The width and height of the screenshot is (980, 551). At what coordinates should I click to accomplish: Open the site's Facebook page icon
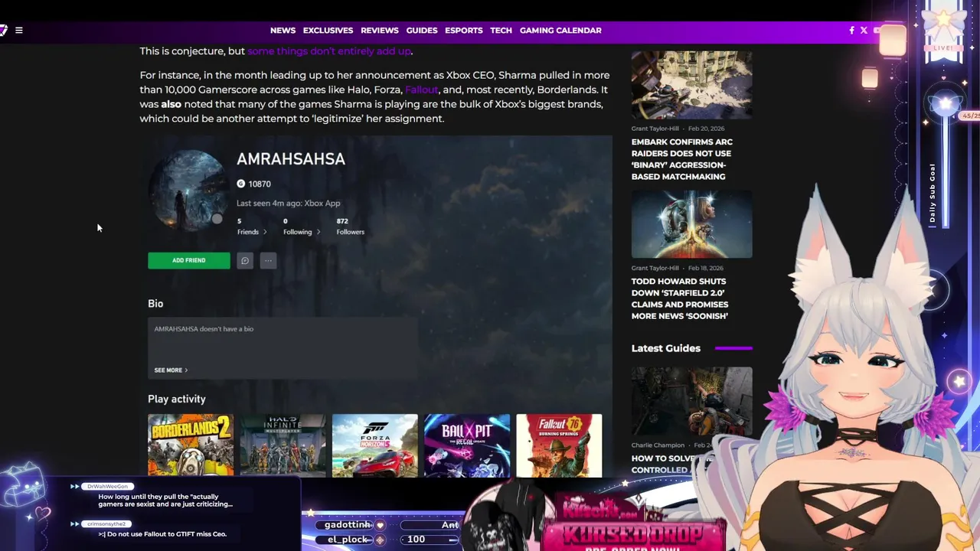(851, 31)
